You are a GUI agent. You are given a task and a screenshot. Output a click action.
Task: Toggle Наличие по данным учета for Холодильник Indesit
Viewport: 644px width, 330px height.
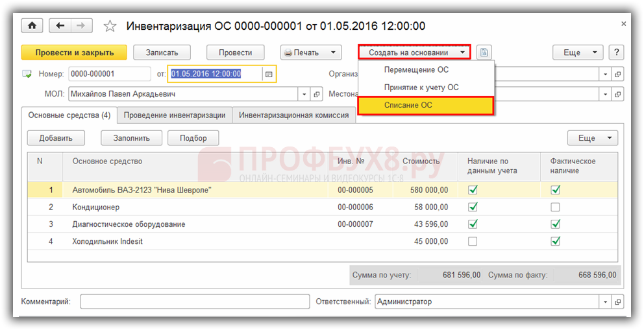tap(473, 241)
